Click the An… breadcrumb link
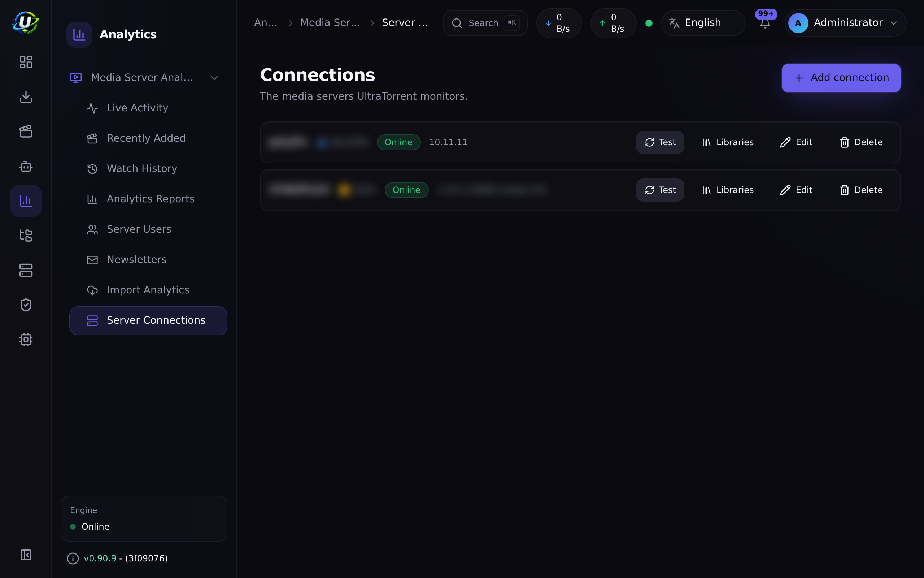This screenshot has width=924, height=578. [266, 22]
